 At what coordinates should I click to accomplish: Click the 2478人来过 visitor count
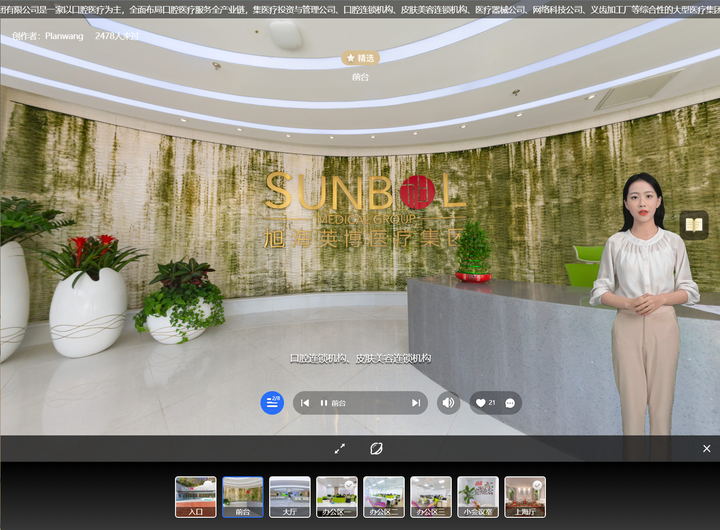click(117, 36)
